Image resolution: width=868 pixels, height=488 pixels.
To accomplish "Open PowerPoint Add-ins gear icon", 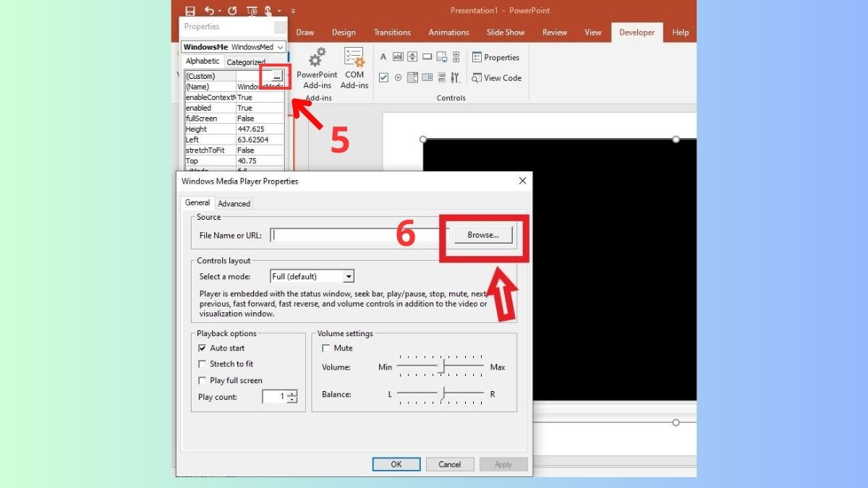I will (317, 57).
